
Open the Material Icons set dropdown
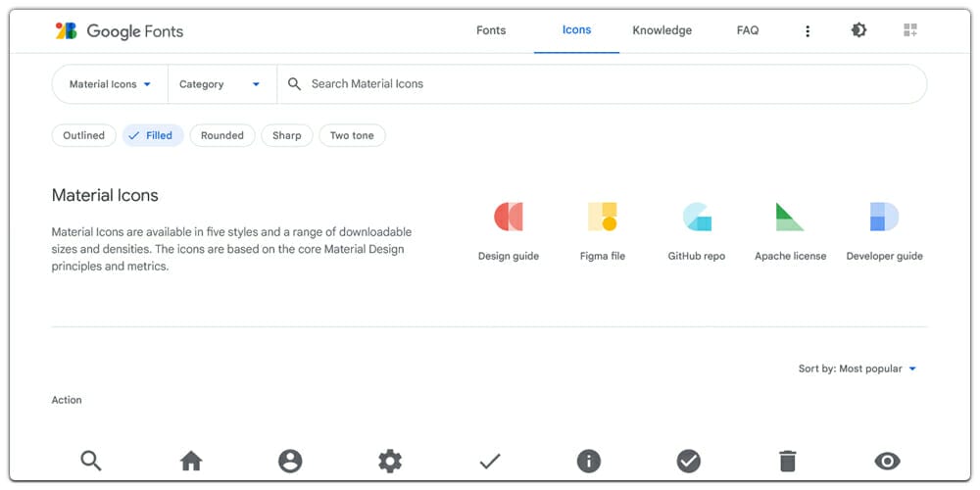(110, 83)
